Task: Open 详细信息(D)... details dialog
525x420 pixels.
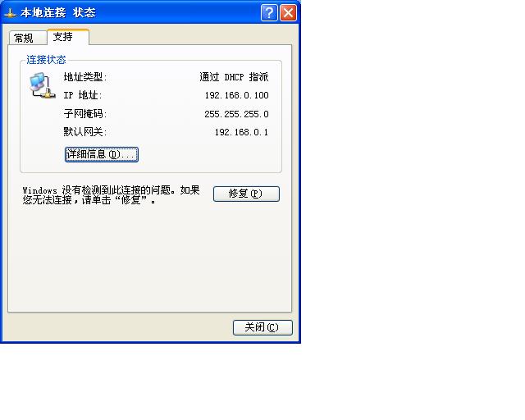Action: 102,154
